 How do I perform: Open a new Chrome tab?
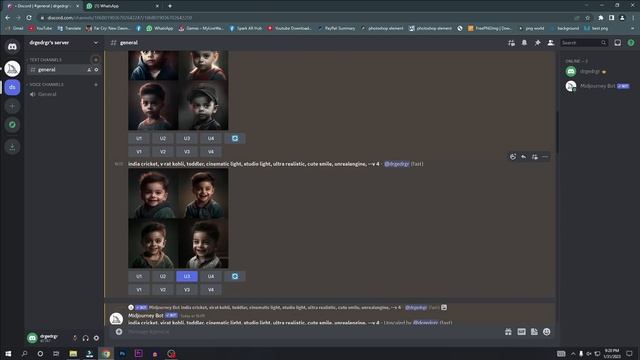pos(170,6)
